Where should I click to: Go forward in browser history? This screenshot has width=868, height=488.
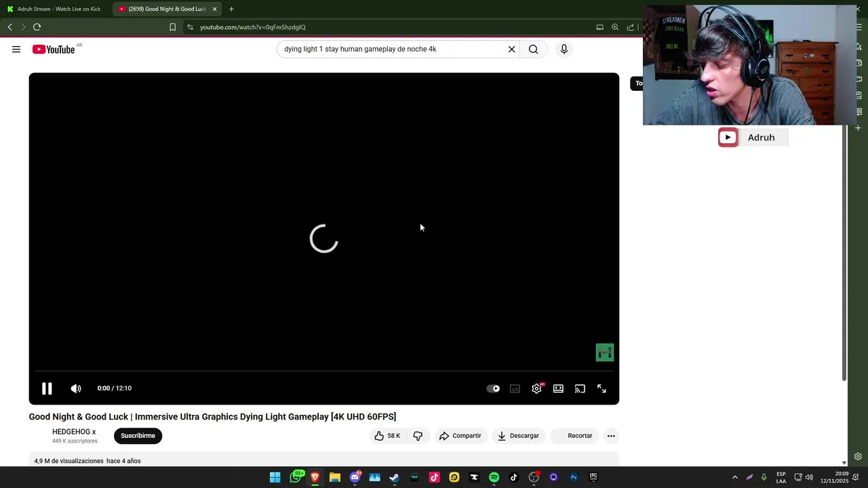(23, 27)
